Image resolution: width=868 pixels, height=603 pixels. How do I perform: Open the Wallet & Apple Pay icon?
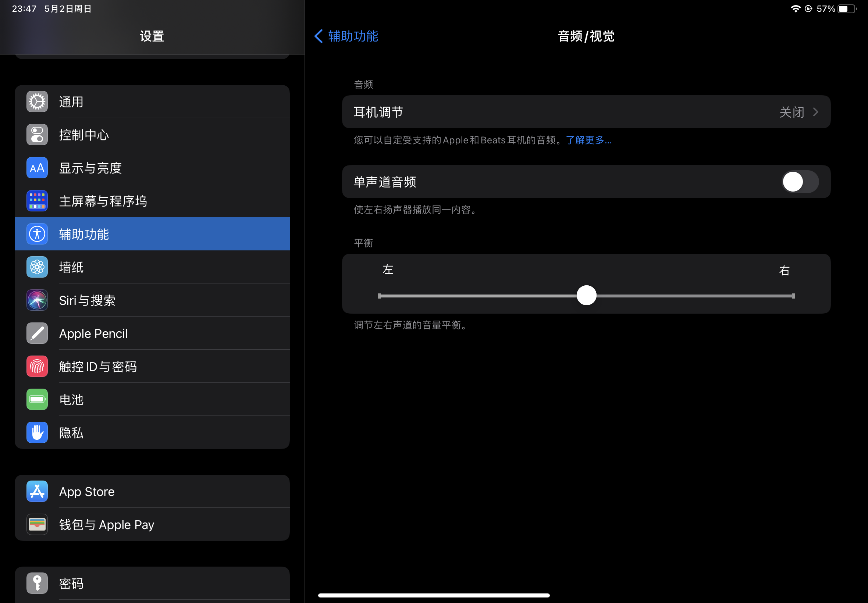pos(37,524)
